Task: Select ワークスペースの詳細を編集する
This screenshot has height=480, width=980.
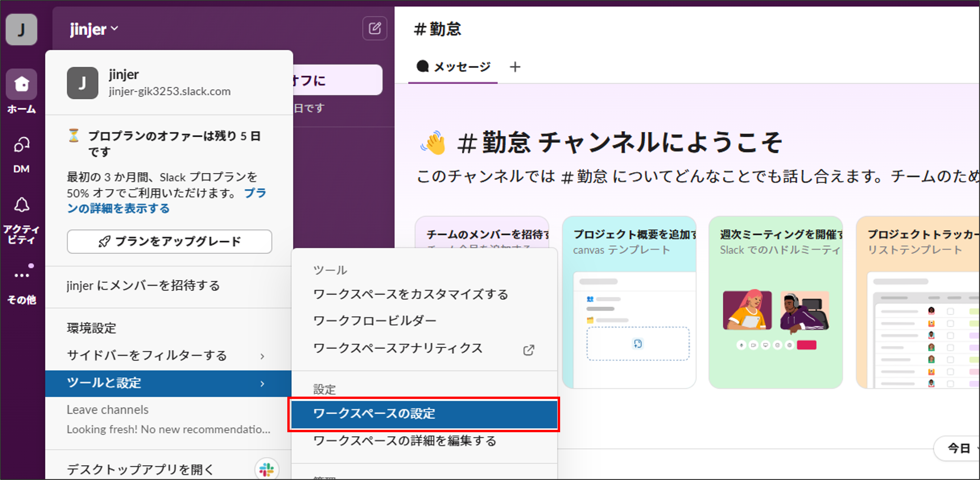Action: pyautogui.click(x=424, y=441)
